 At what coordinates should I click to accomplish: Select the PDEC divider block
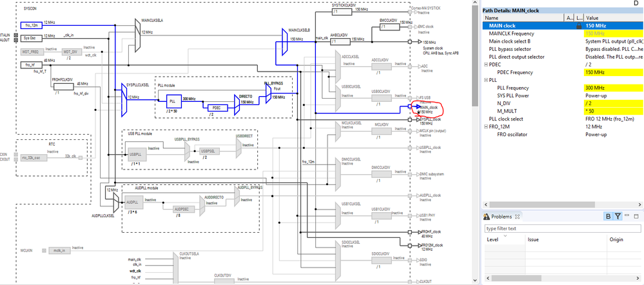tap(217, 108)
